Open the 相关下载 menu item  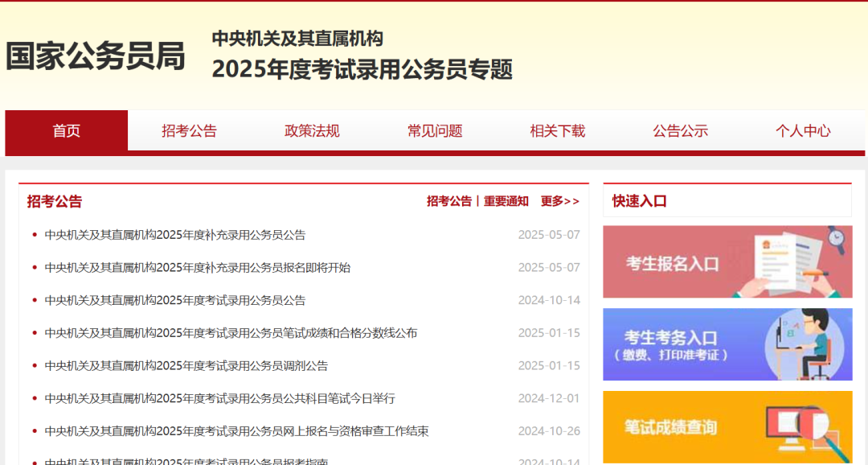pos(557,131)
